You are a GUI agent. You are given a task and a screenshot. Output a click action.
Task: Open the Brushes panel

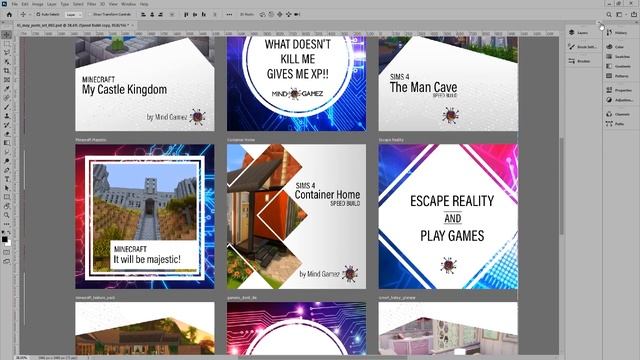579,61
